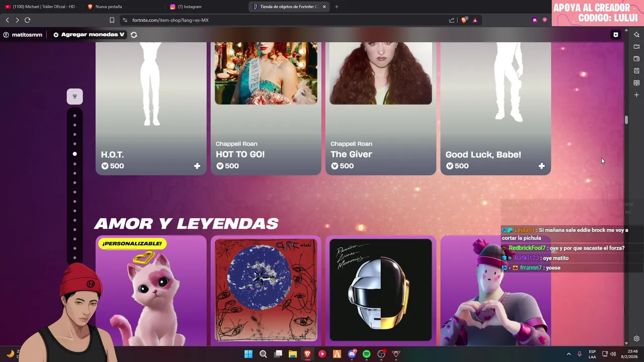Switch to the Michael Tráiler Oficial YouTube tab
The height and width of the screenshot is (362, 644).
(41, 7)
